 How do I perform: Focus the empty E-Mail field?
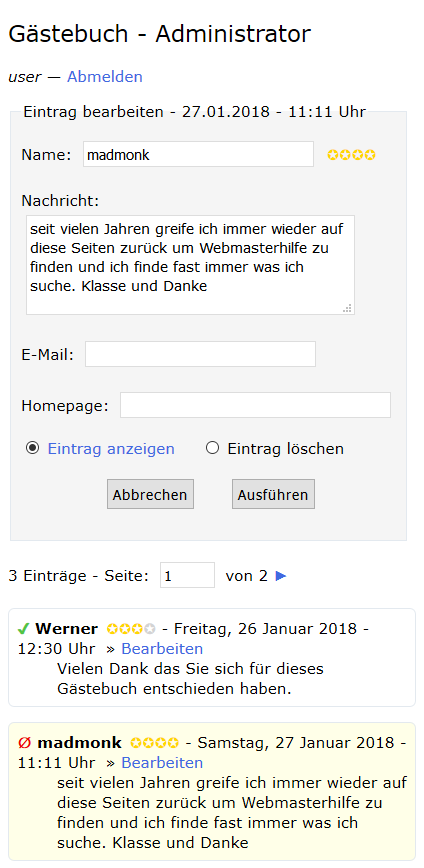200,354
